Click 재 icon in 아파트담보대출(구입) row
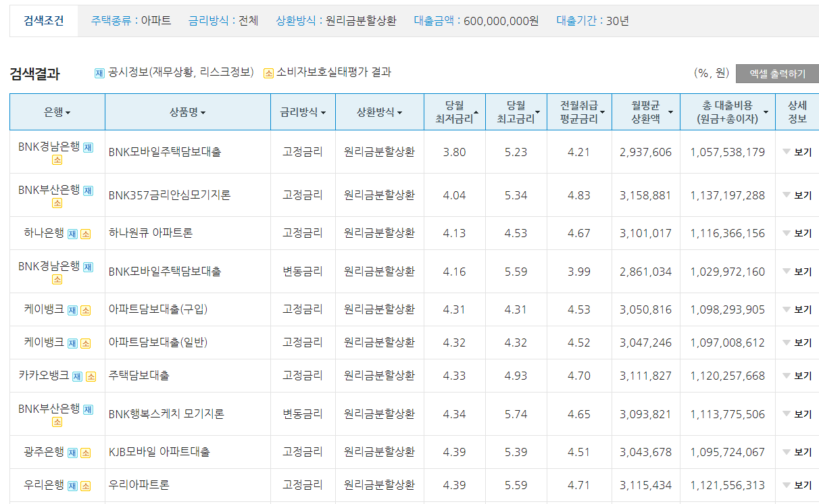Viewport: 819px width, 504px height. point(73,310)
